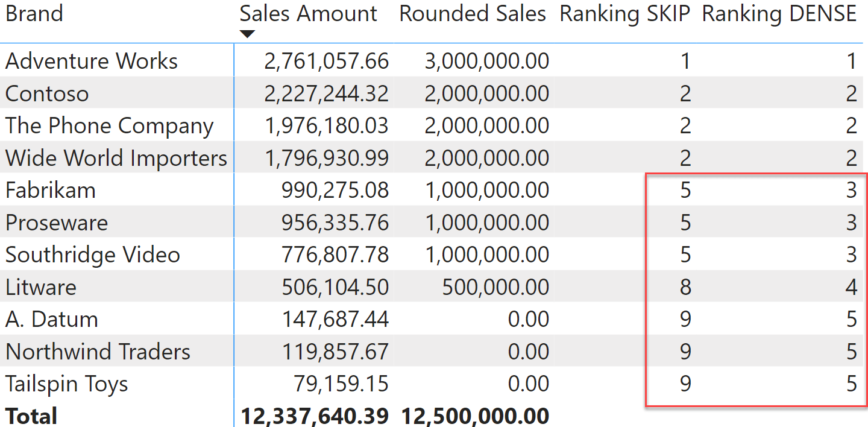The image size is (868, 427).
Task: Click sales amount 1,796,930.99
Action: pos(327,158)
